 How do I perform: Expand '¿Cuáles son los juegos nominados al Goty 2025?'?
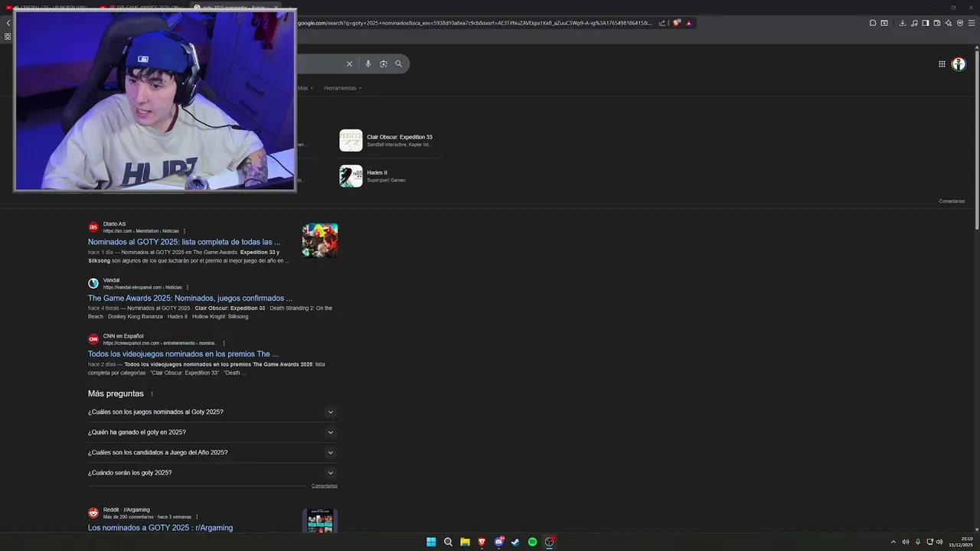[212, 412]
